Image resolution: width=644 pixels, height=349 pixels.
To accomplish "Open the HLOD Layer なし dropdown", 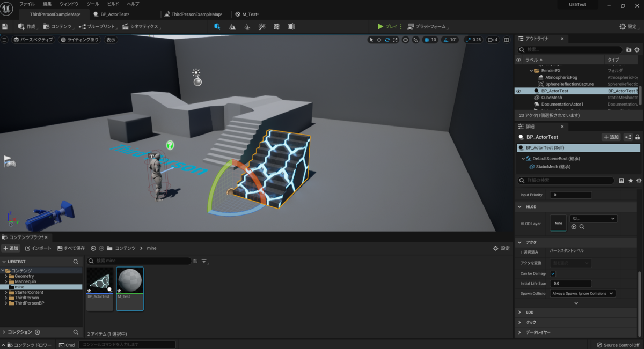I will [x=594, y=218].
